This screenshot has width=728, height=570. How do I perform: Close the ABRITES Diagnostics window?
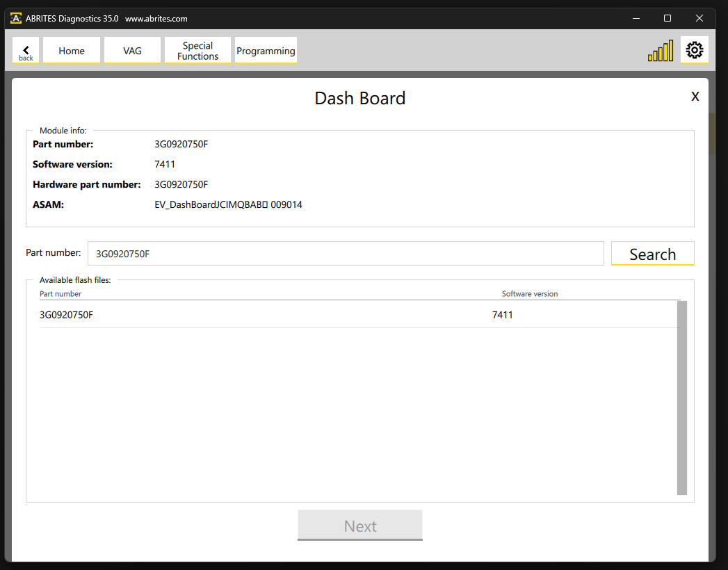[x=699, y=19]
